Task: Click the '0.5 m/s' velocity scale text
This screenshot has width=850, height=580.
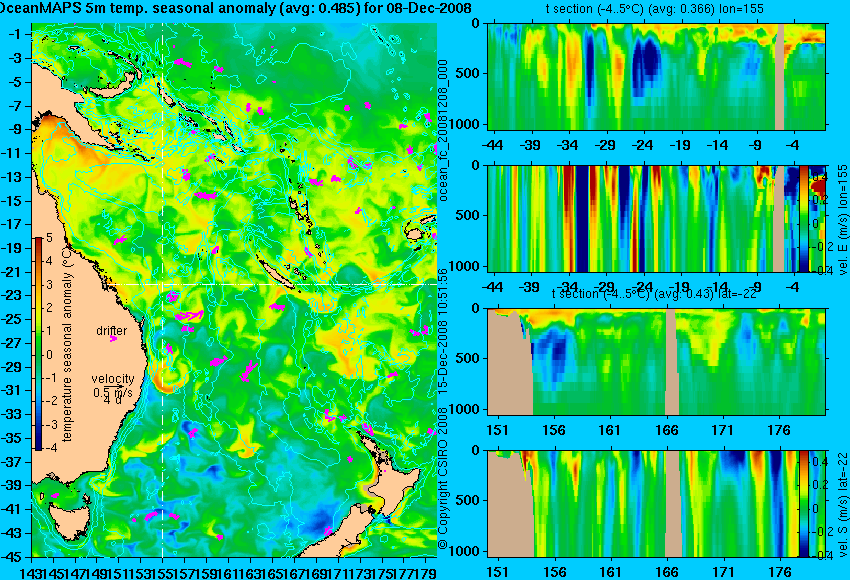Action: pyautogui.click(x=113, y=391)
